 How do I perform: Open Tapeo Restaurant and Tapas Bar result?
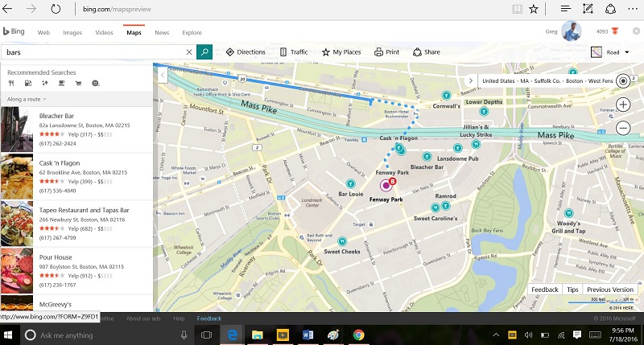click(x=85, y=210)
